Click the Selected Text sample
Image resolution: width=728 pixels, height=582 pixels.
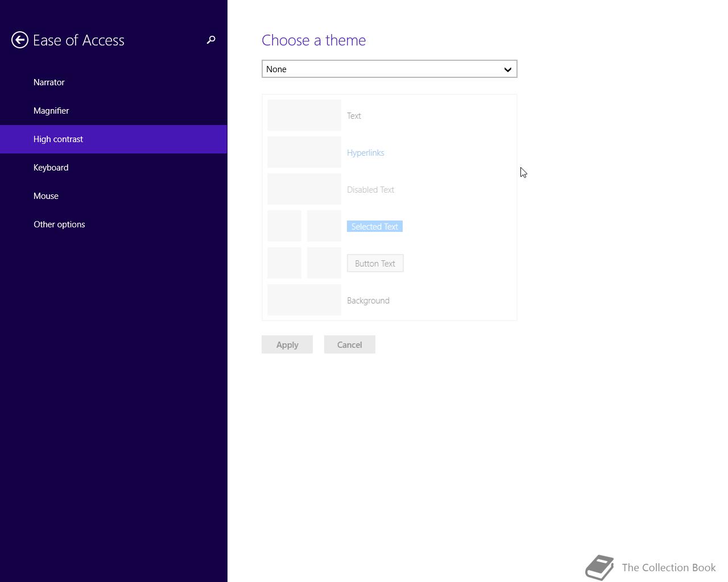(x=375, y=226)
